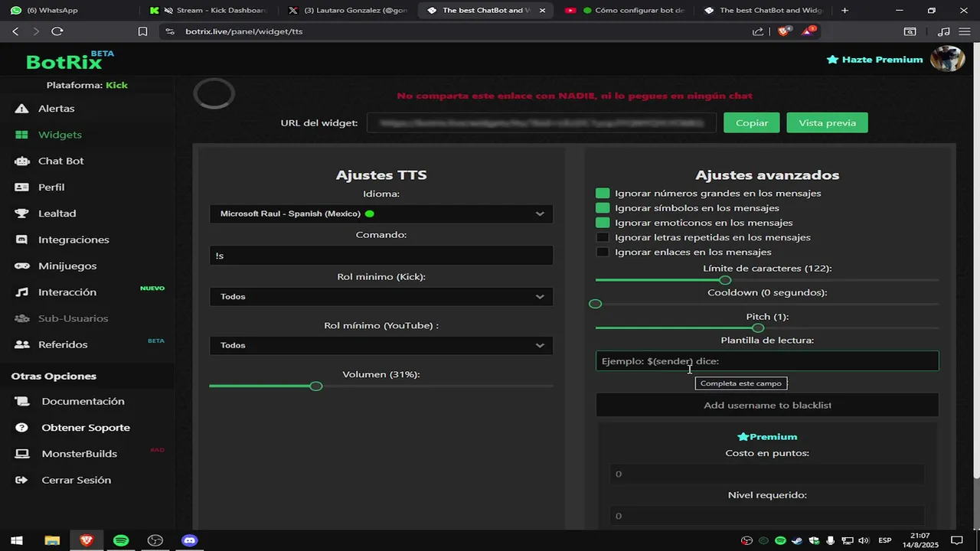Click Add username to blacklist field
The height and width of the screenshot is (551, 980).
767,405
